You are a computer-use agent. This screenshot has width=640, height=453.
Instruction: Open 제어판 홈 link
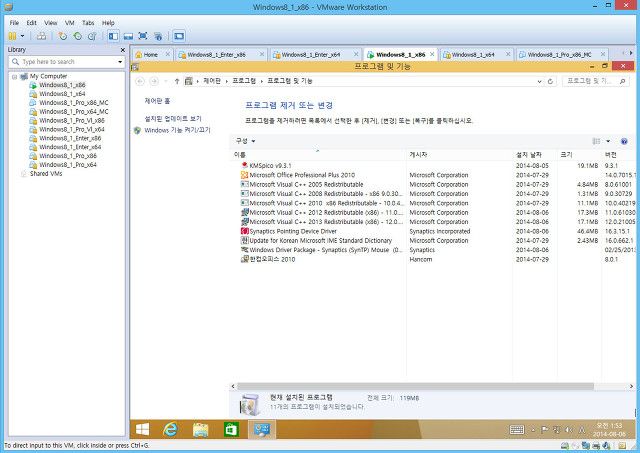click(x=157, y=101)
